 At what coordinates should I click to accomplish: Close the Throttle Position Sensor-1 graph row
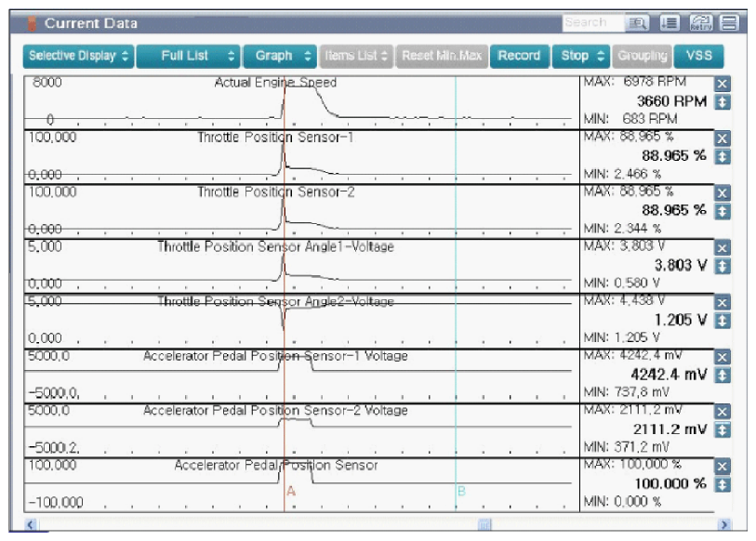pyautogui.click(x=723, y=139)
